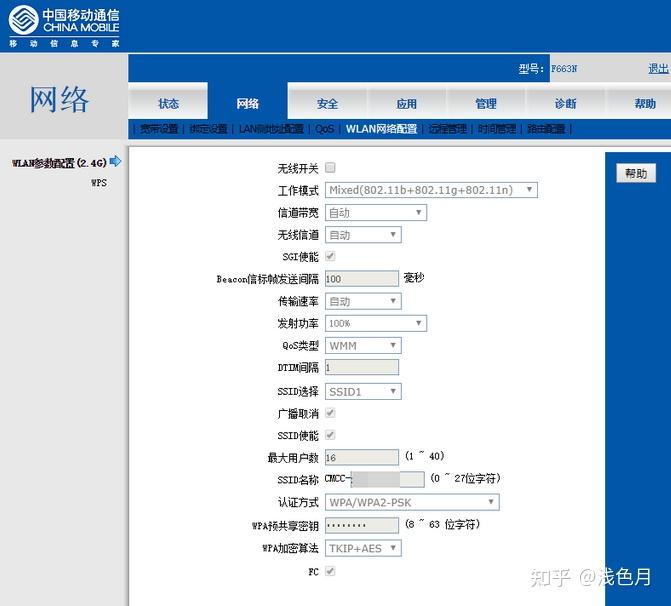Open the 信道带宽 dropdown
The height and width of the screenshot is (606, 671).
point(376,213)
